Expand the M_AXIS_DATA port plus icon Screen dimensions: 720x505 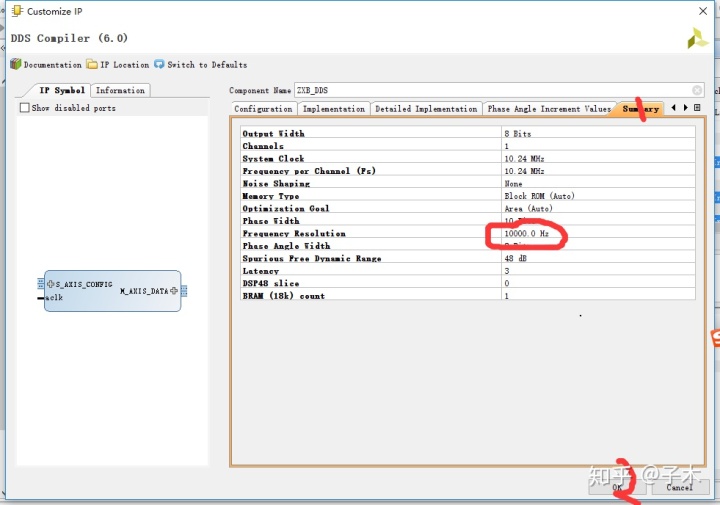[174, 291]
